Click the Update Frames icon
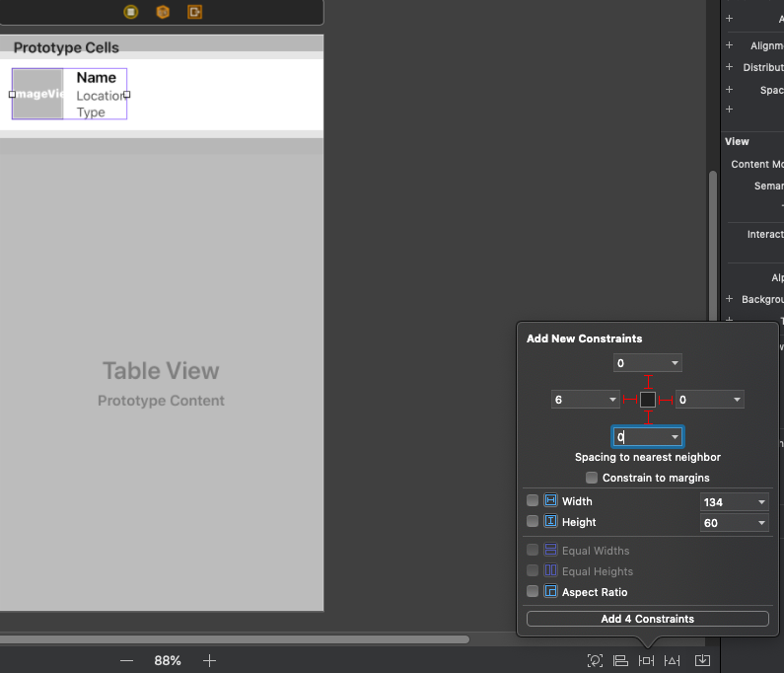This screenshot has height=673, width=784. pos(595,660)
